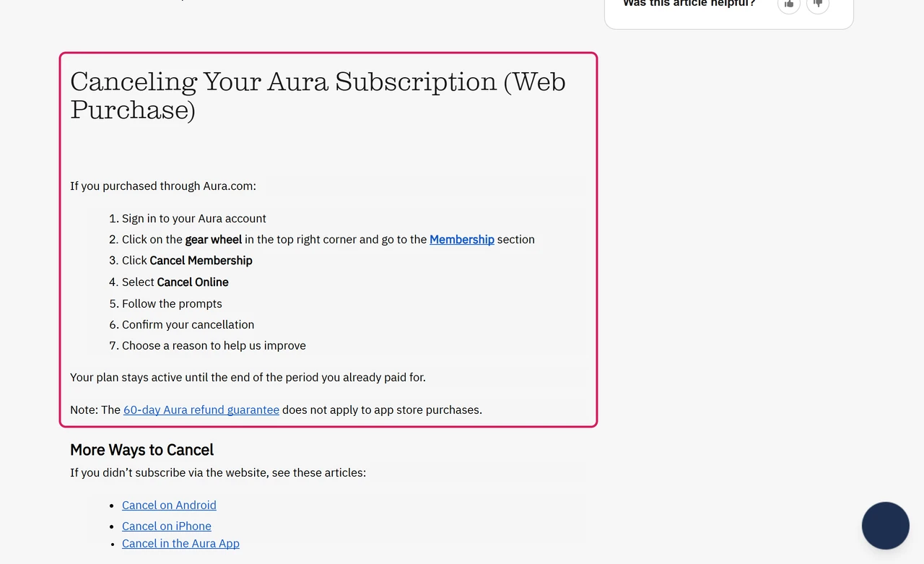Click the 'Select Cancel Online' step
This screenshot has width=924, height=564.
[175, 282]
